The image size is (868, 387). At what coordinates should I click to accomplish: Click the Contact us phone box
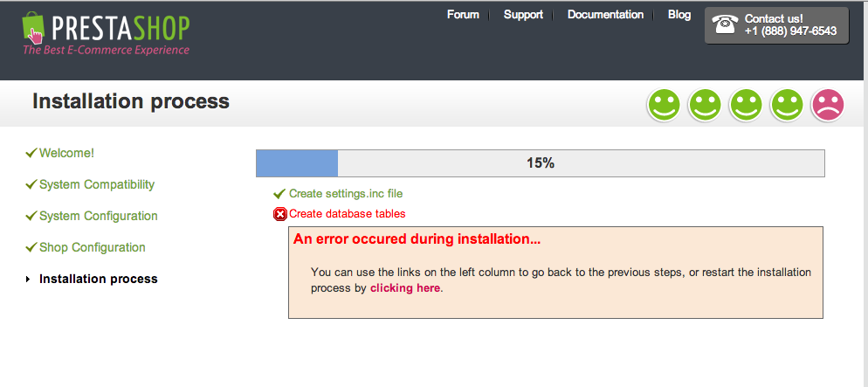[x=776, y=25]
